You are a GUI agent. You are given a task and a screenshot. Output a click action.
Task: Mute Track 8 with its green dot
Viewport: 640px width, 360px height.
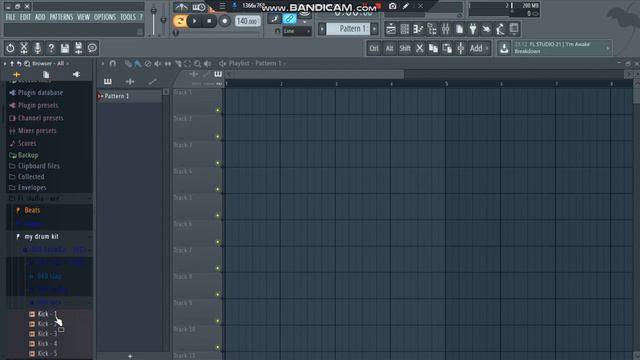coord(218,294)
